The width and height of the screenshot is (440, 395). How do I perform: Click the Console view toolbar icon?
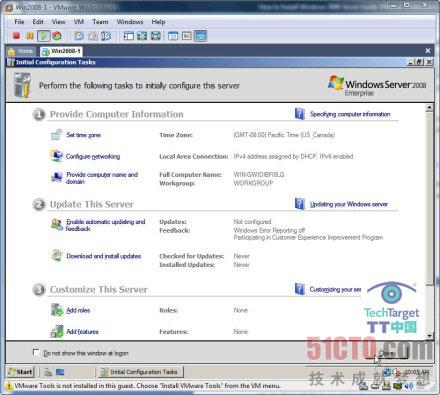[200, 36]
